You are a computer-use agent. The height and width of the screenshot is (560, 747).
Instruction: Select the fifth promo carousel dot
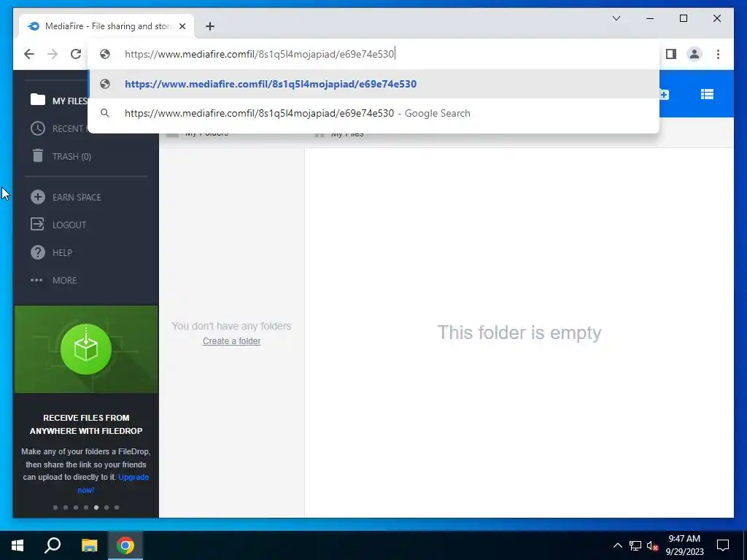click(x=96, y=507)
